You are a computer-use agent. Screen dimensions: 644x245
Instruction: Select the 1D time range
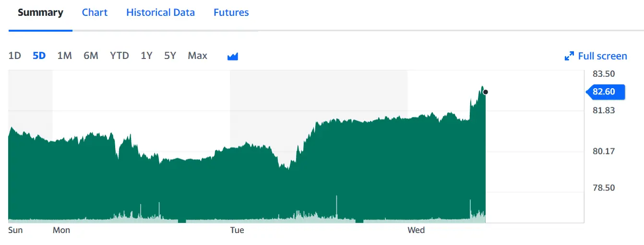pos(15,56)
